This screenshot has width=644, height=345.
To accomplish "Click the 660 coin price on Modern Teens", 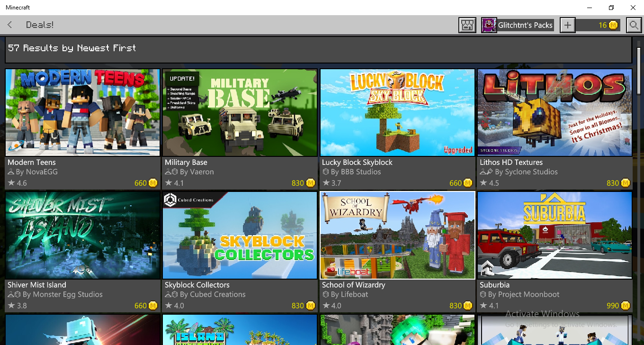I will click(x=146, y=183).
